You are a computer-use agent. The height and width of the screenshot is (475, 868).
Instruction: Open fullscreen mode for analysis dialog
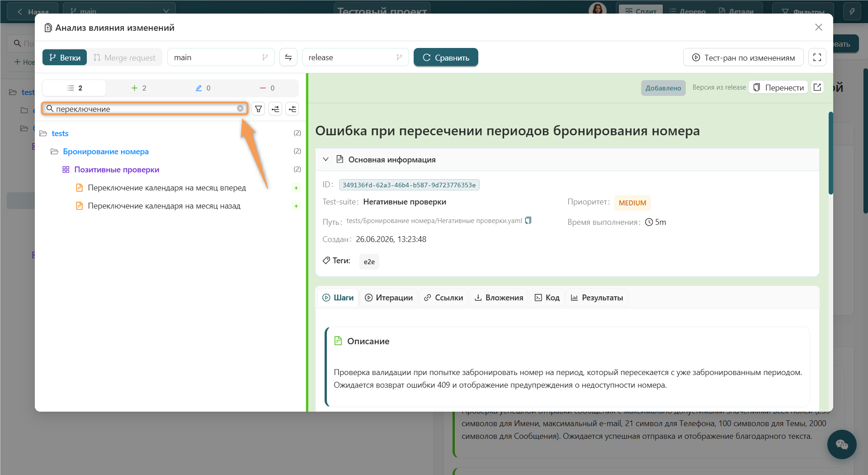[x=817, y=57]
